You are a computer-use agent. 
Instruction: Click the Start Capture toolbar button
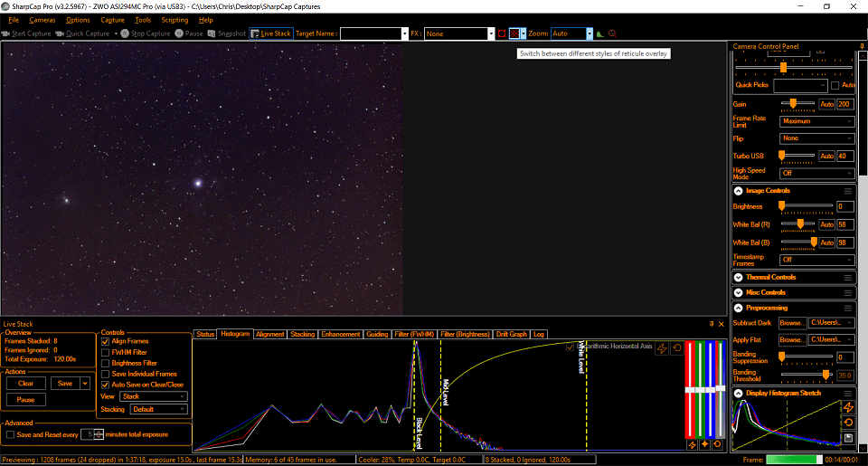(26, 33)
